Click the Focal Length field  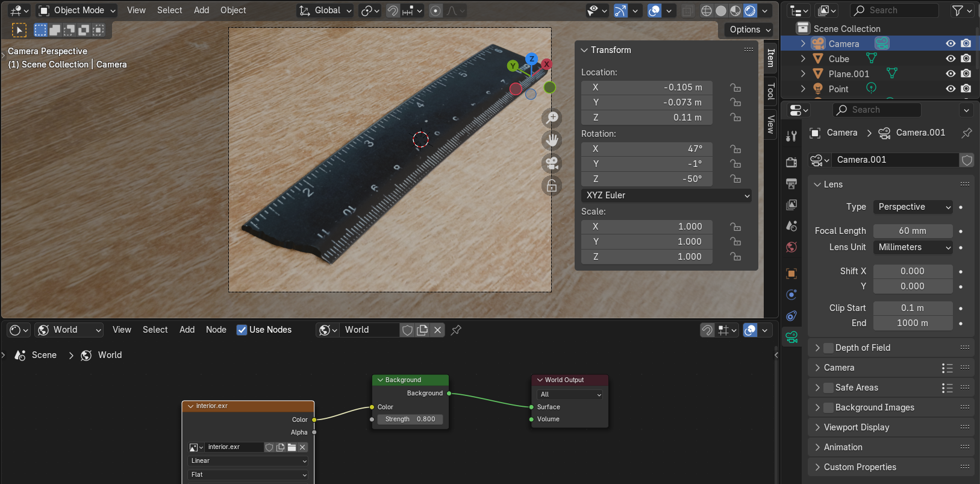913,231
